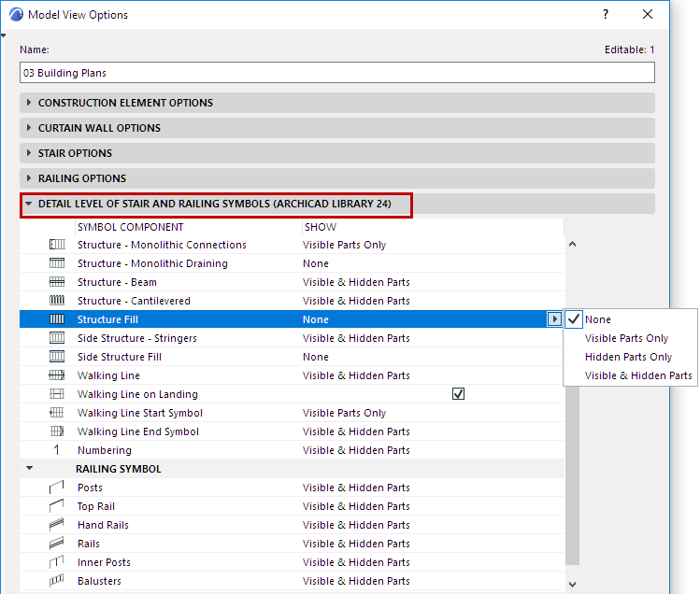Image resolution: width=700 pixels, height=594 pixels.
Task: Expand Curtain Wall Options panel
Action: 29,128
